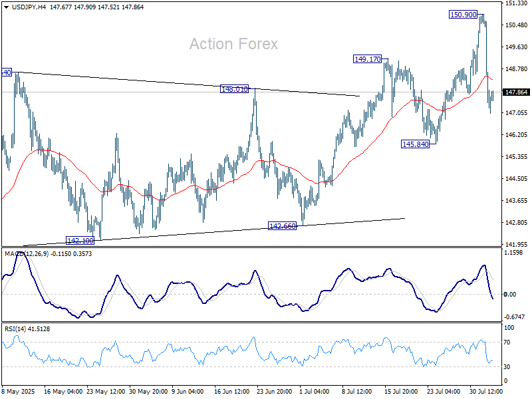Click the 150.900 peak price label
Screen dimensions: 532x399
pyautogui.click(x=463, y=15)
